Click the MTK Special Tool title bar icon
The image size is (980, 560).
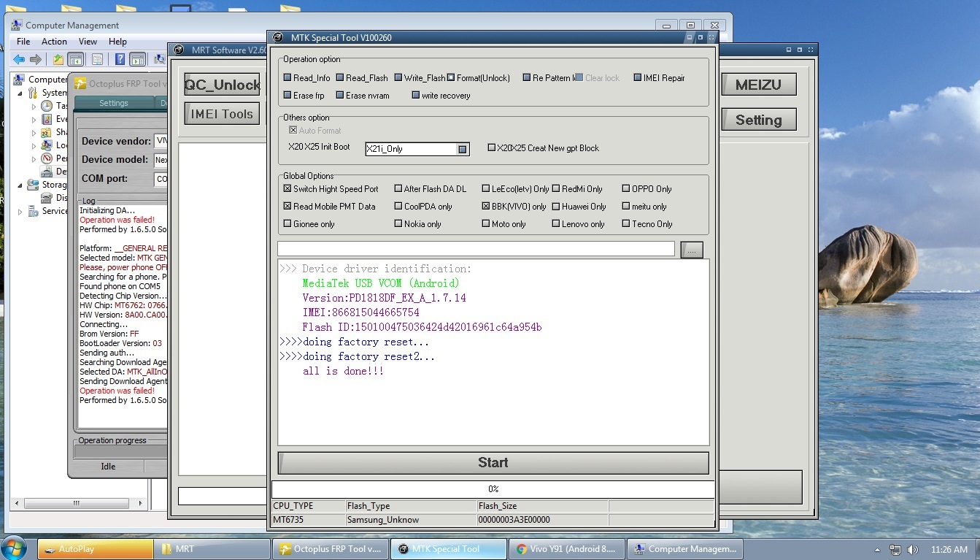[278, 37]
